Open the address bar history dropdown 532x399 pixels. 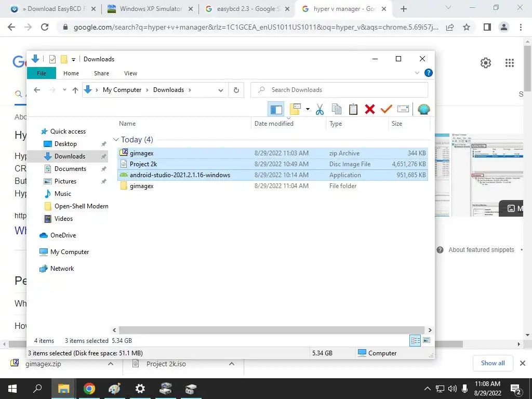(x=220, y=90)
